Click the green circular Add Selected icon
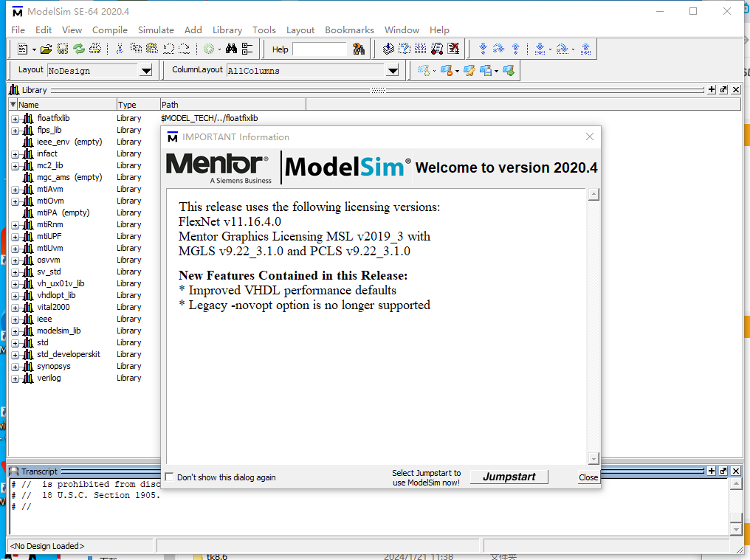 [209, 49]
